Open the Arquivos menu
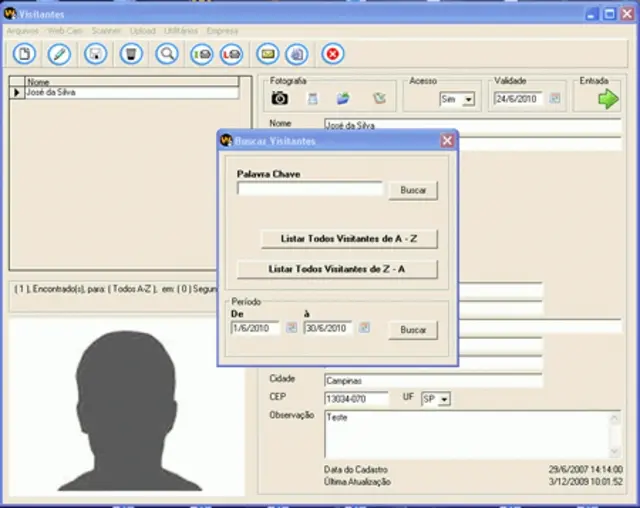The image size is (640, 508). (23, 31)
